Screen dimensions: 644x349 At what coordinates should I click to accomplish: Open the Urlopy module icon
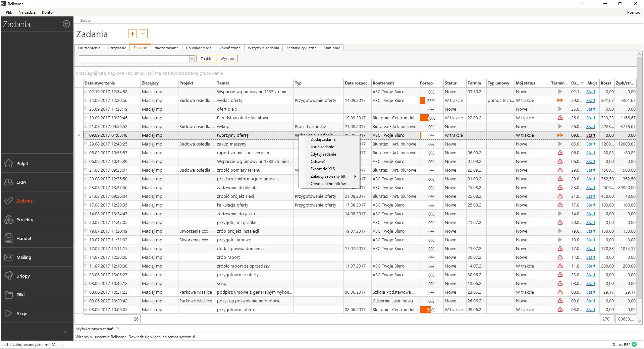coord(9,276)
